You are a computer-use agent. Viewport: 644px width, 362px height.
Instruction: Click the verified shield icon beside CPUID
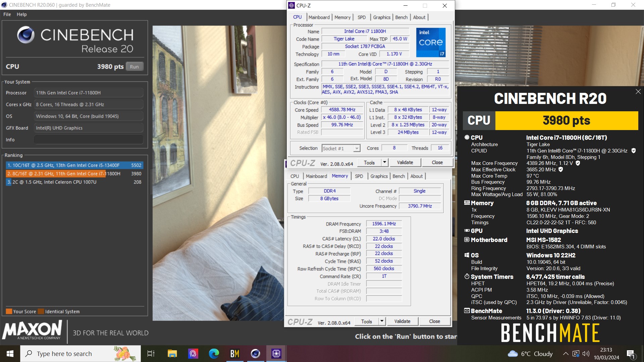[x=634, y=151]
